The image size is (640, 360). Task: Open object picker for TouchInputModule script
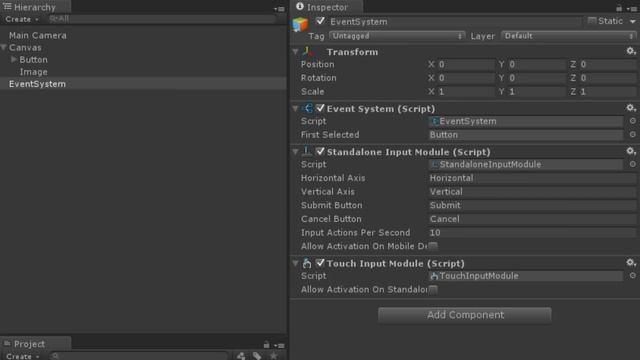click(x=632, y=276)
